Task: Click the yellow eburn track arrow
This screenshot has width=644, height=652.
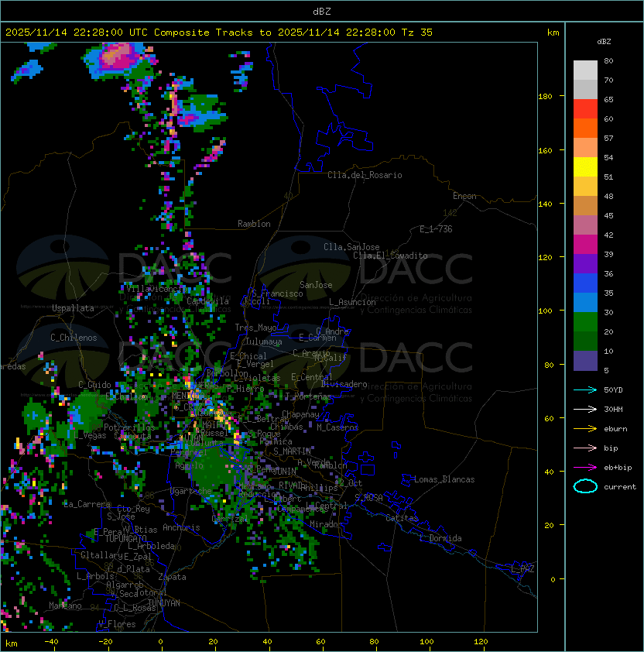Action: click(585, 429)
